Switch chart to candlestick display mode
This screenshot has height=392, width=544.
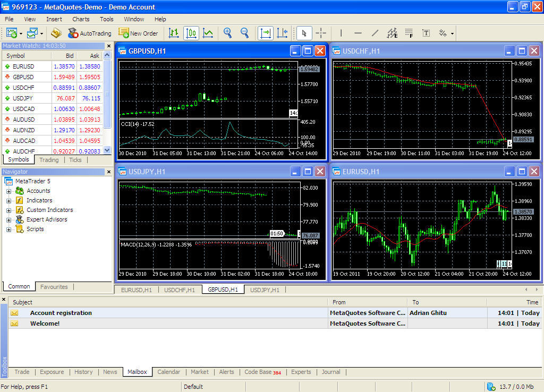click(191, 33)
